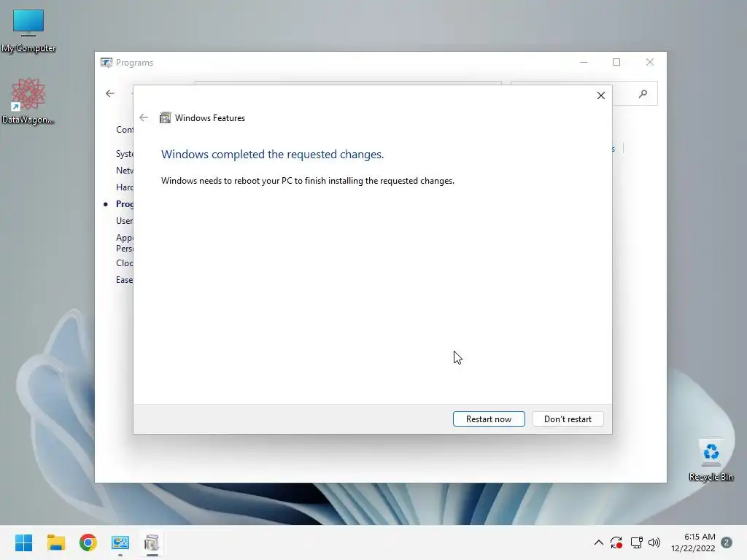
Task: Go back in Windows Features dialog
Action: 144,117
